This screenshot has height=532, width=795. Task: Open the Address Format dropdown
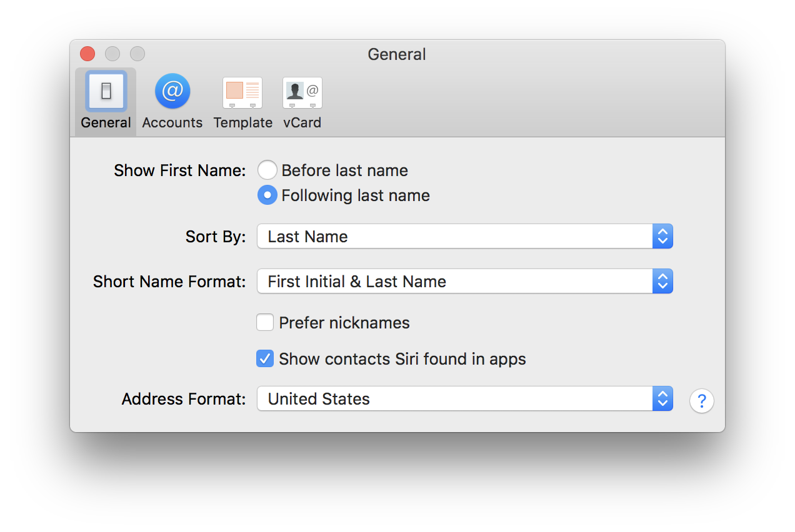[x=465, y=399]
